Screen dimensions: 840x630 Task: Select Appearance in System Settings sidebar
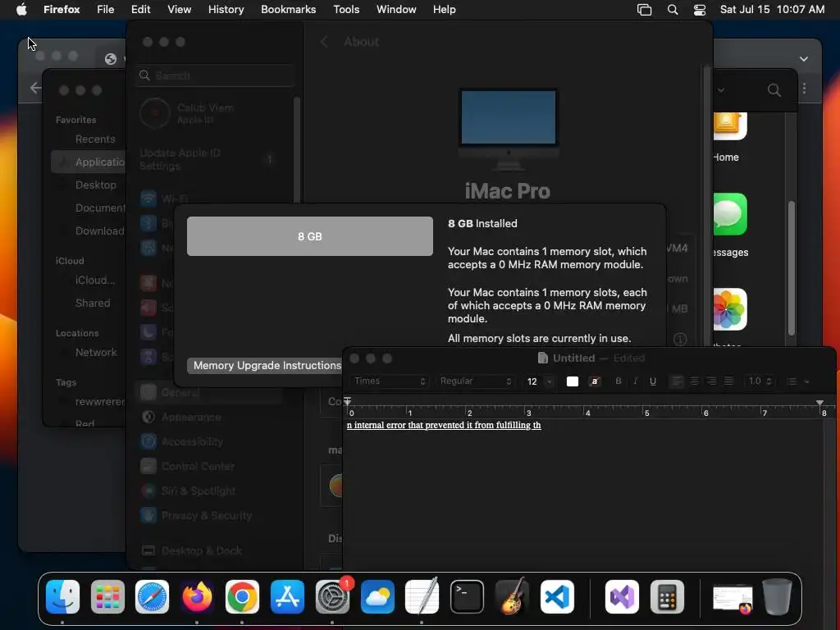pos(209,417)
